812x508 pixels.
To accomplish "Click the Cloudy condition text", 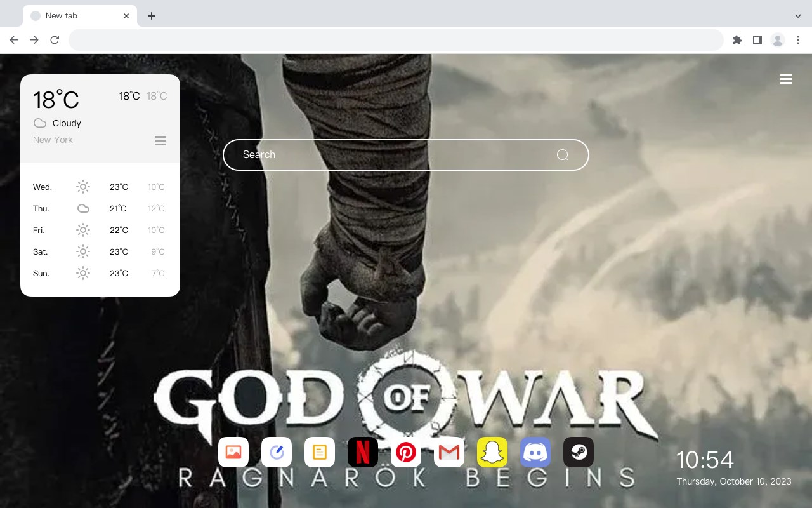I will pos(67,123).
